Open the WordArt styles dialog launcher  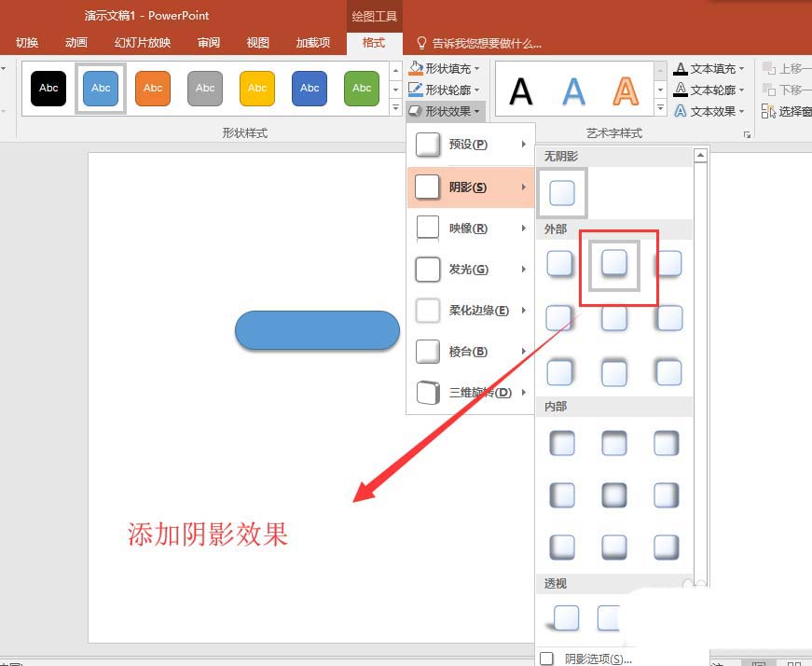[x=747, y=134]
